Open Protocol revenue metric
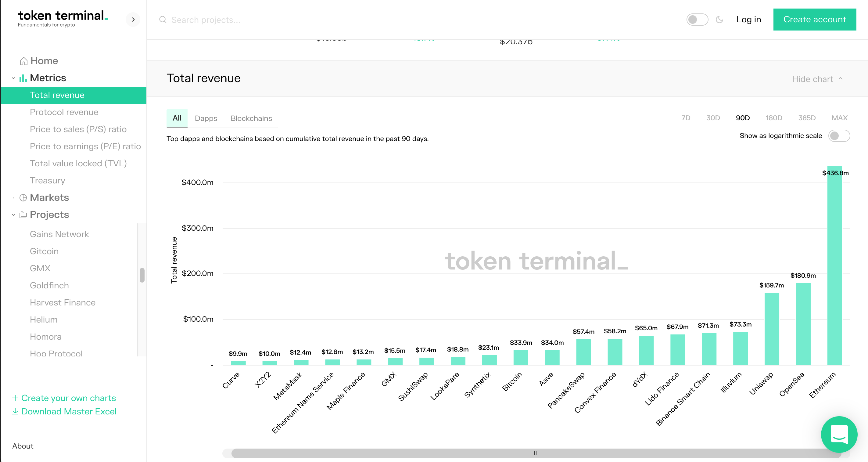 [x=64, y=112]
